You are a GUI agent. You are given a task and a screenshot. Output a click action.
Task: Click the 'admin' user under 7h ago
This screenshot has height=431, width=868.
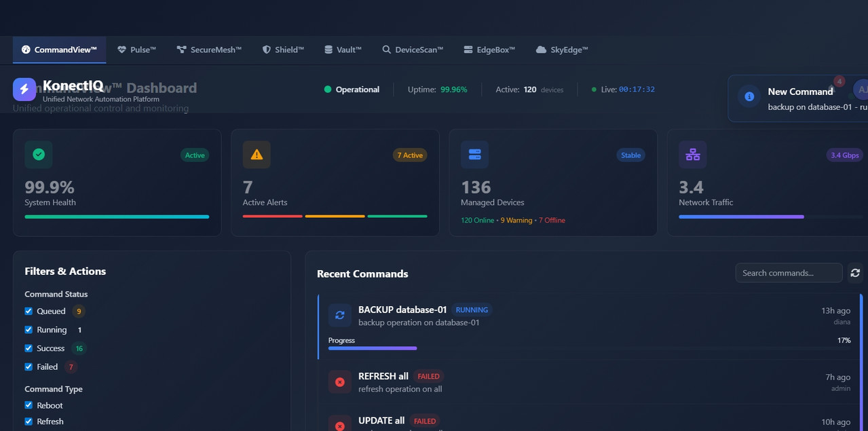point(841,389)
